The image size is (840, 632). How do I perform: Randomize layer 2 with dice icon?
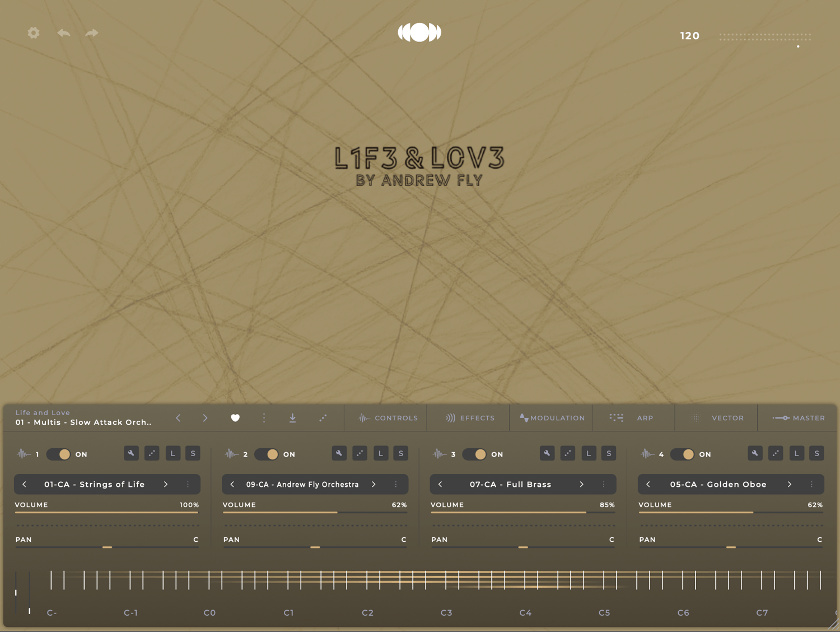[x=360, y=453]
